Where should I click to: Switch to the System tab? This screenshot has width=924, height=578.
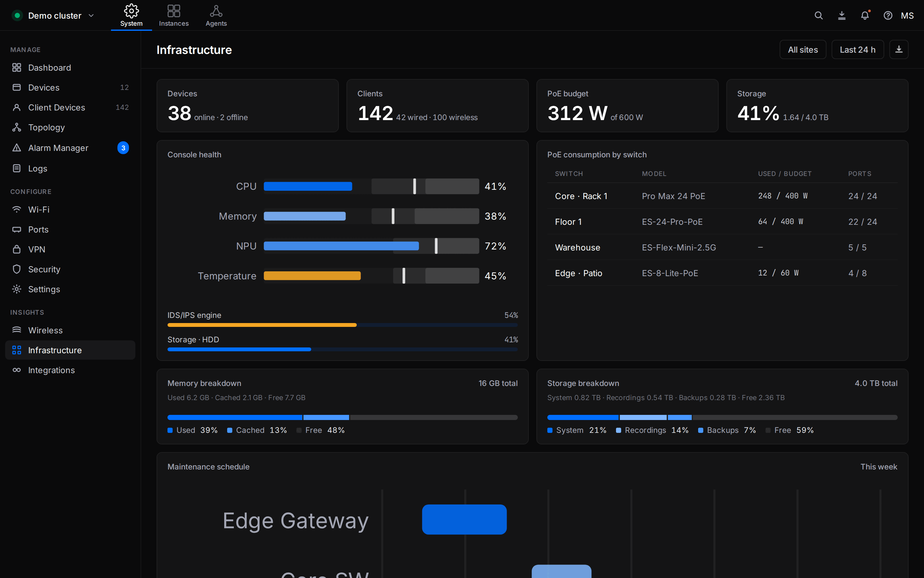click(x=131, y=15)
